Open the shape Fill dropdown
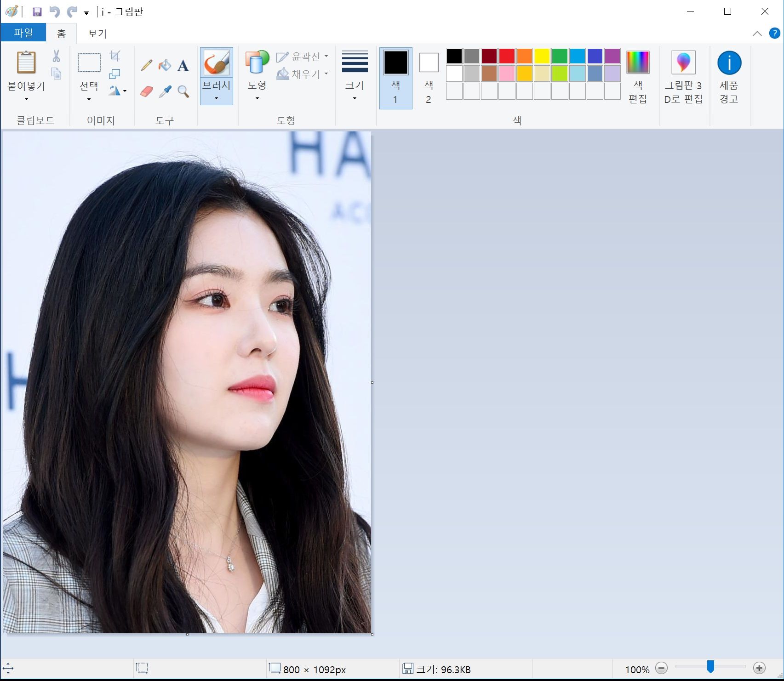 [302, 74]
